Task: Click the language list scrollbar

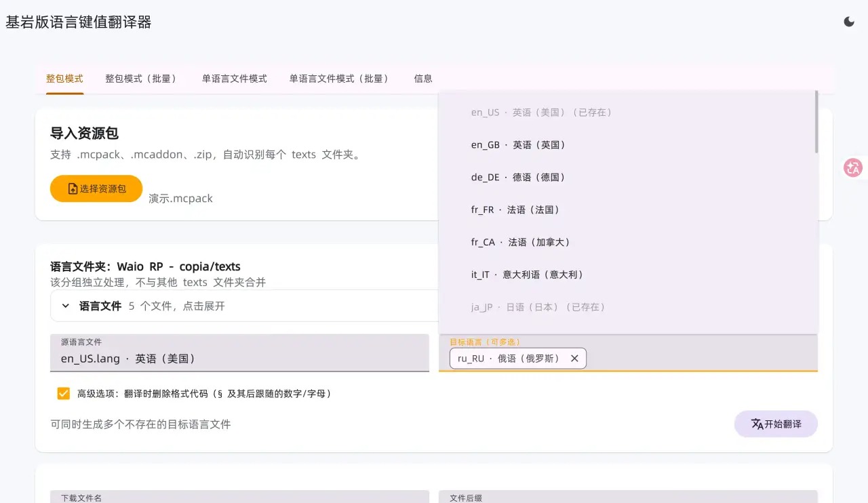Action: tap(816, 122)
